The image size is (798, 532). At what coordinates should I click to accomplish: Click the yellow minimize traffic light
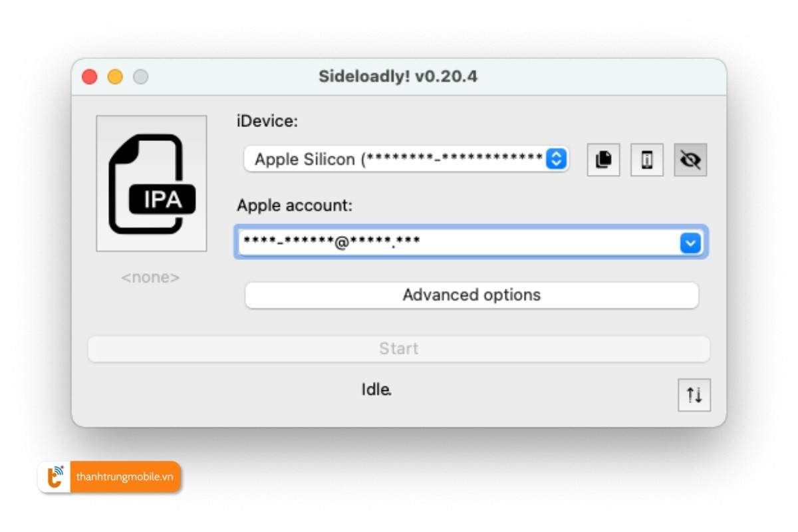(x=114, y=76)
